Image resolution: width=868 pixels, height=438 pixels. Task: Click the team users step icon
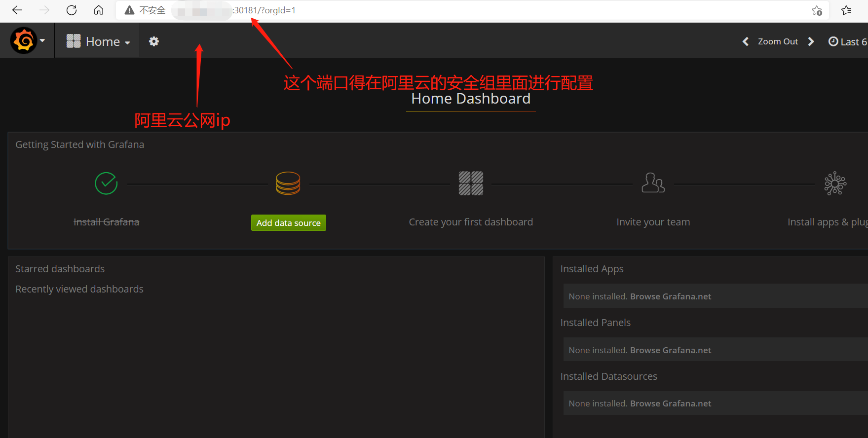pyautogui.click(x=653, y=183)
